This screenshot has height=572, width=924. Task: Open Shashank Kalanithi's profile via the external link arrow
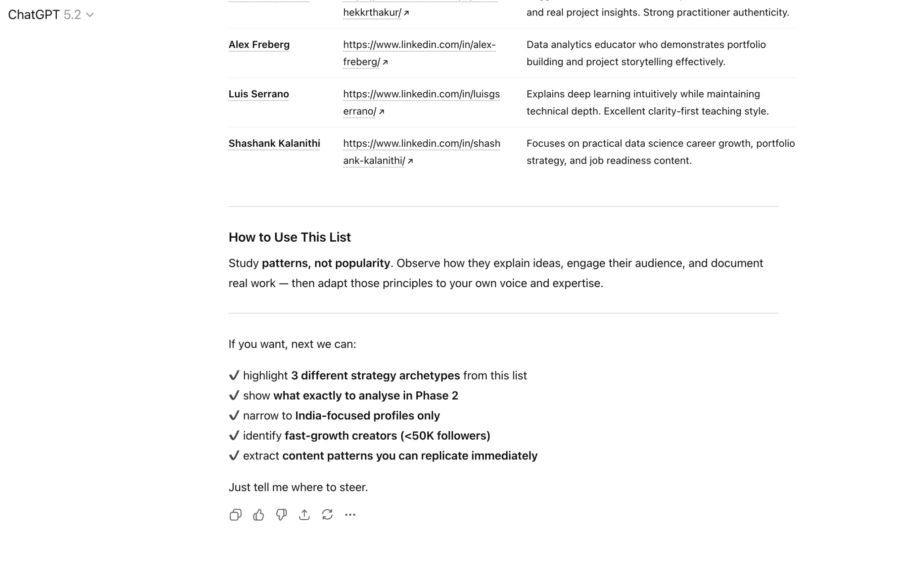click(411, 161)
